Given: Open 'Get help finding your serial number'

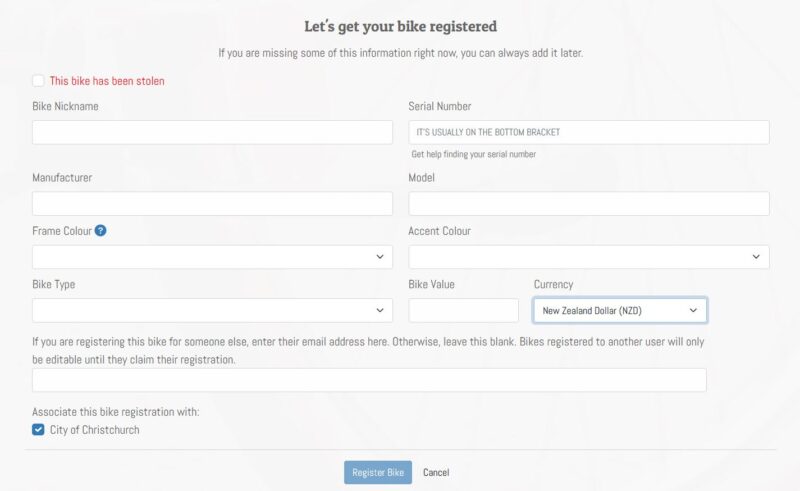Looking at the screenshot, I should click(473, 154).
